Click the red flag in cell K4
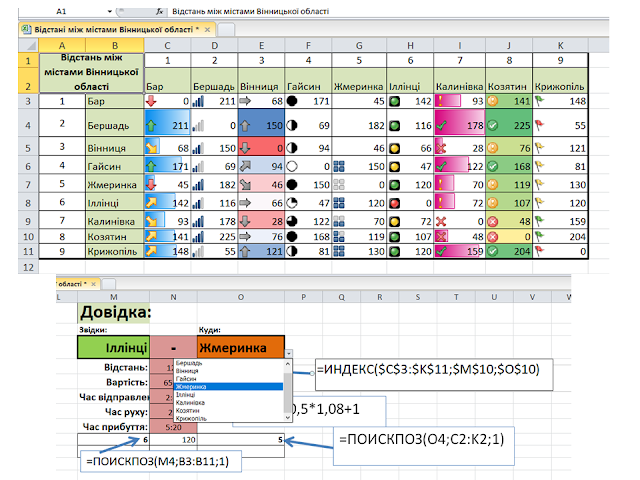The height and width of the screenshot is (480, 640). pos(540,125)
